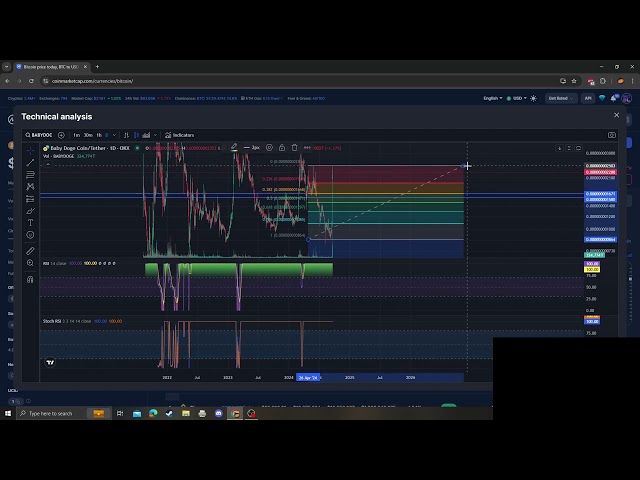
Task: Click the add symbol compare plus icon
Action: pos(62,135)
